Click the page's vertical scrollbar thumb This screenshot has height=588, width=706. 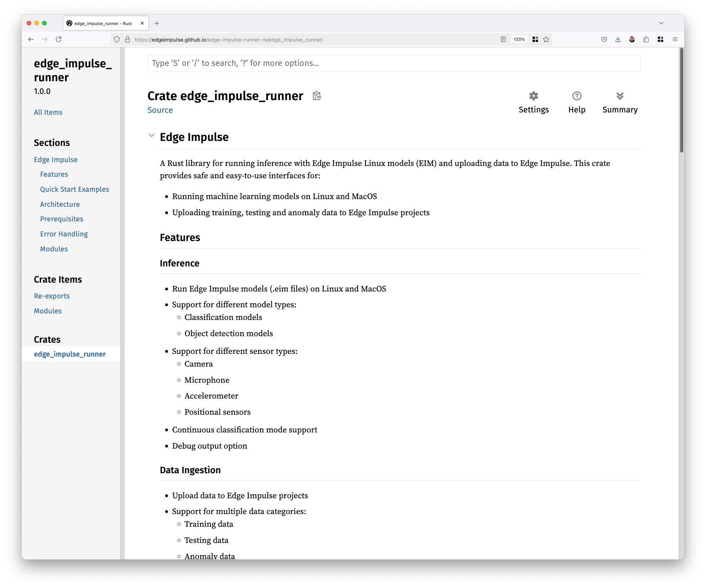coord(682,100)
